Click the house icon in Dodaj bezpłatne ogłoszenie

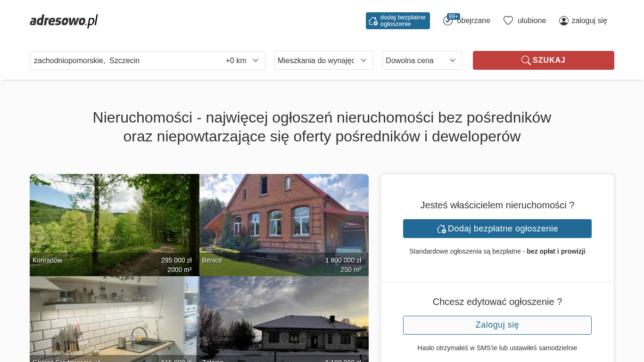[x=441, y=229]
